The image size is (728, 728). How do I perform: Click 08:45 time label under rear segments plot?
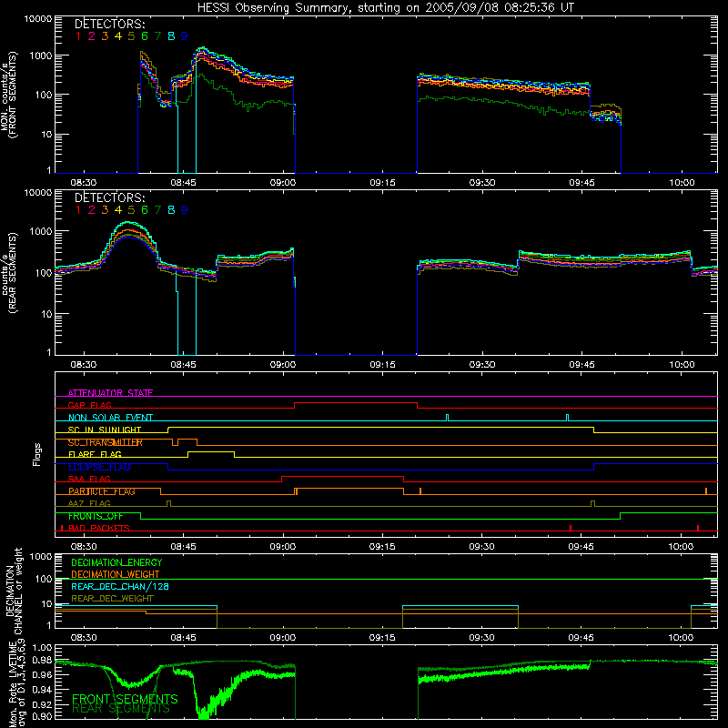[x=183, y=365]
